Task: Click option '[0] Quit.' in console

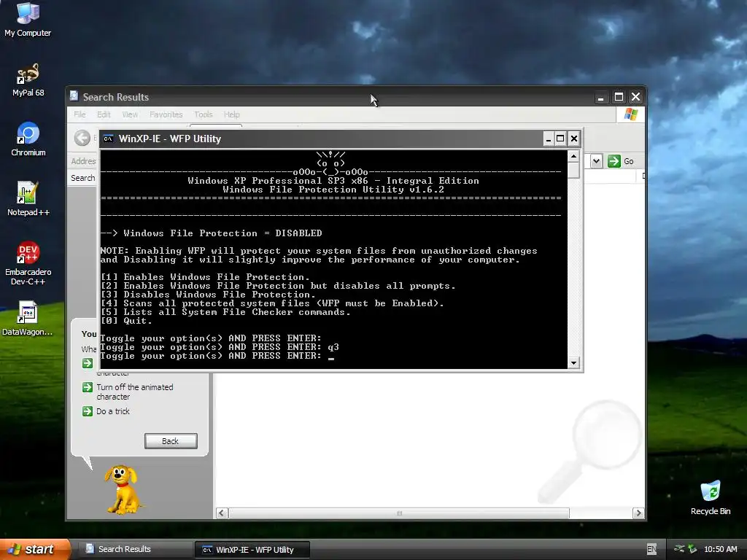Action: point(126,321)
